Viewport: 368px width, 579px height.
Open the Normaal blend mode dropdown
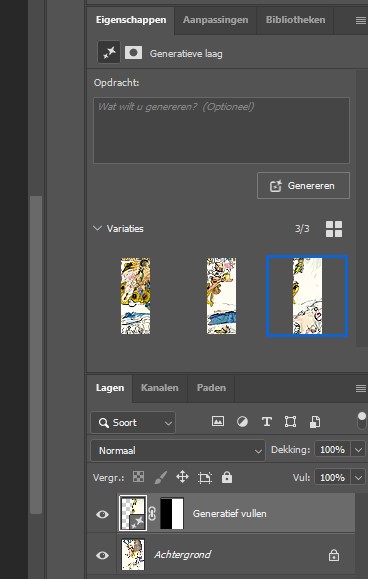tap(178, 450)
